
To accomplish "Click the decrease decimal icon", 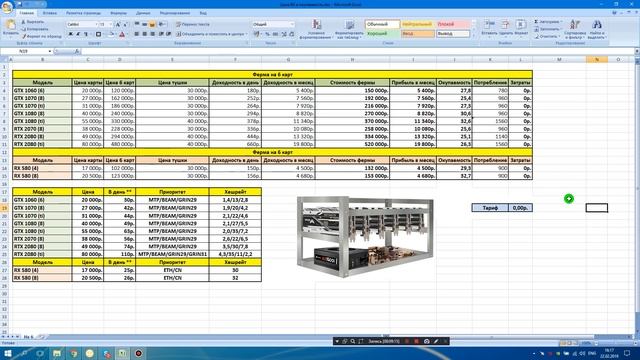I will (x=291, y=34).
